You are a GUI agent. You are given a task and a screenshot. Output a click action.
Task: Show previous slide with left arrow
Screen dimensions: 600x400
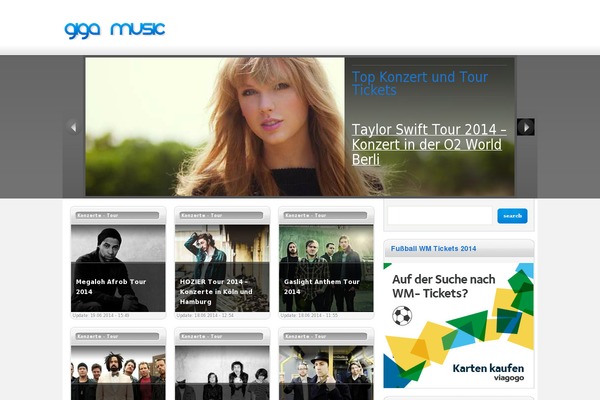pos(73,127)
